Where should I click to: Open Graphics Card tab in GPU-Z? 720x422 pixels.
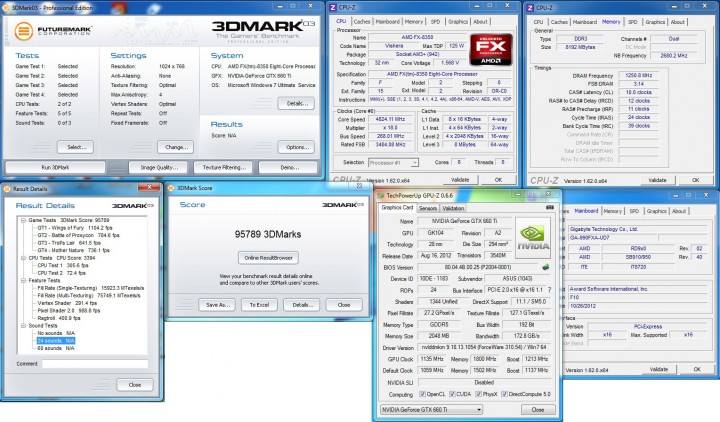point(397,208)
